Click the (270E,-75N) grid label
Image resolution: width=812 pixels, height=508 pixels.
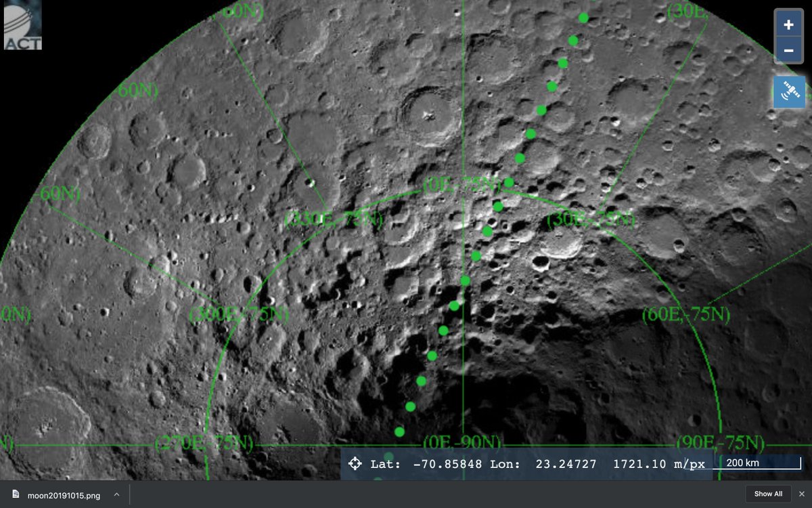[x=204, y=444]
